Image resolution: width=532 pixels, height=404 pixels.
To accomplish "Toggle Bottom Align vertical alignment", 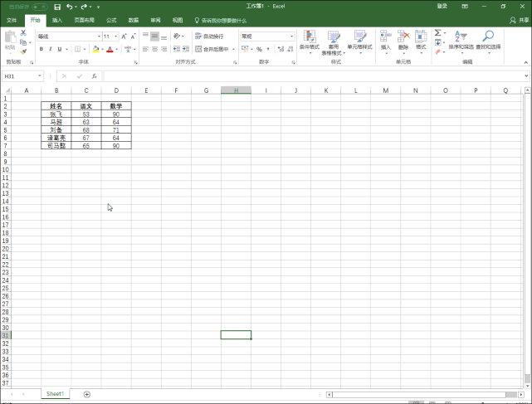I will tap(164, 37).
